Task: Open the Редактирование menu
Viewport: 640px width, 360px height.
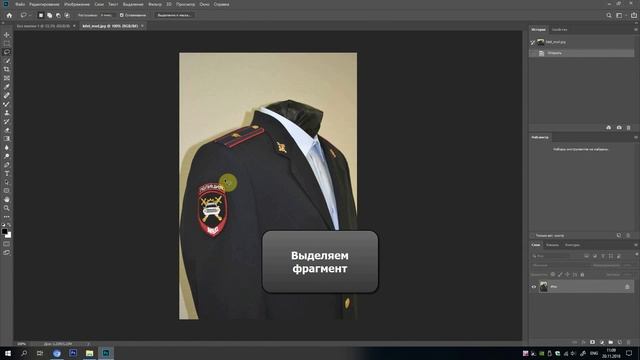Action: 44,4
